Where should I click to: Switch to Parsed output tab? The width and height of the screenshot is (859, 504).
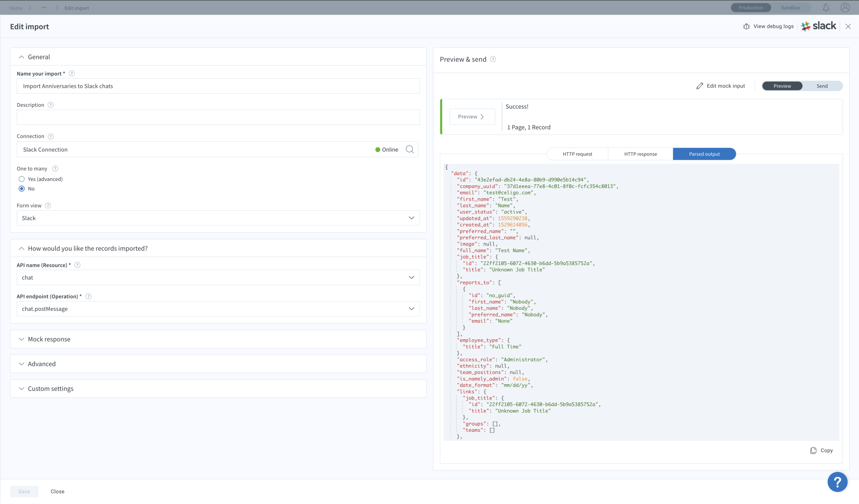click(x=704, y=154)
